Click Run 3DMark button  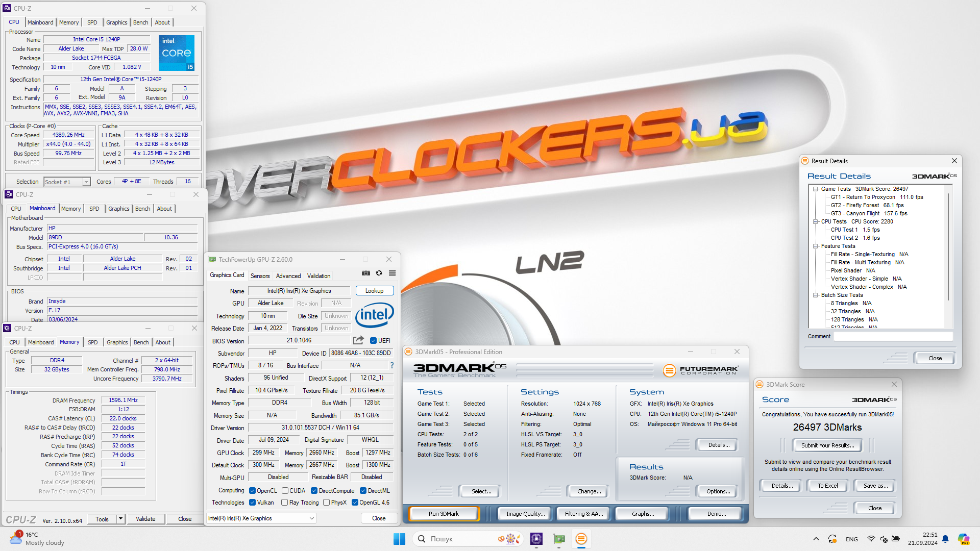(444, 514)
